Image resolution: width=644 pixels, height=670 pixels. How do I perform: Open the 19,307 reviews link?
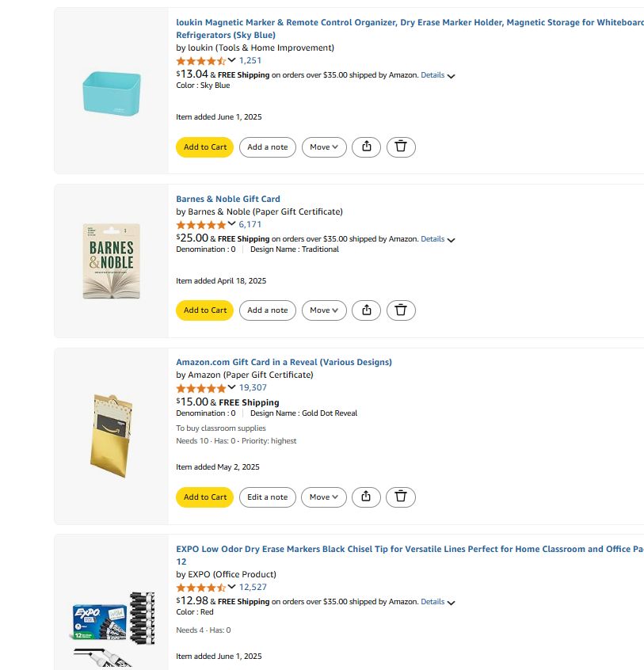click(x=253, y=387)
